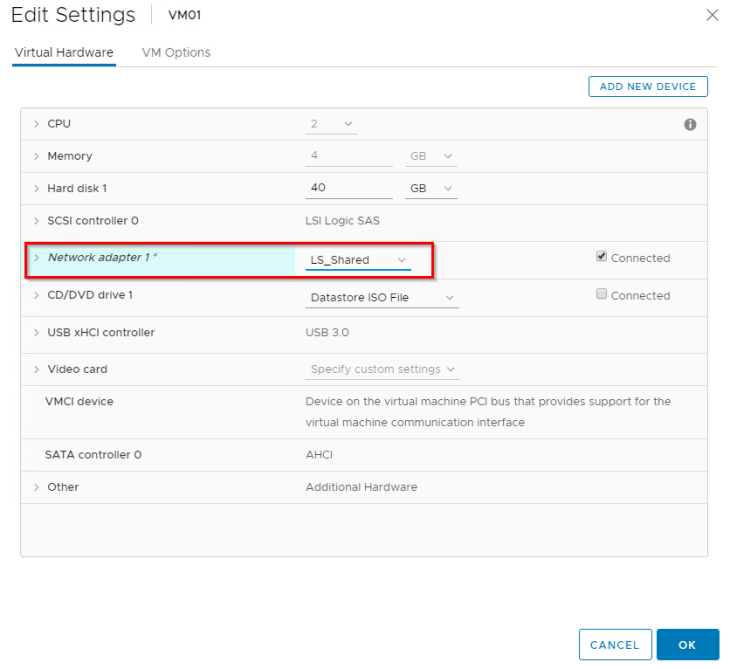Toggle Network adapter 1 Connected checkbox
The height and width of the screenshot is (669, 730).
(x=601, y=256)
